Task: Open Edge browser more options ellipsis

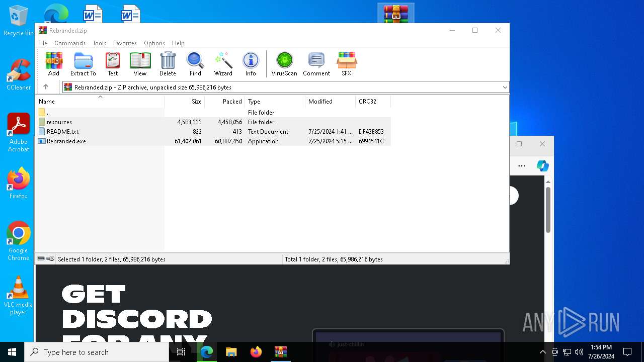Action: 522,166
